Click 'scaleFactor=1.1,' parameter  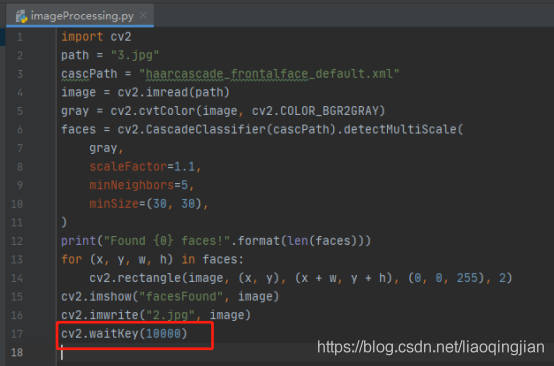145,167
